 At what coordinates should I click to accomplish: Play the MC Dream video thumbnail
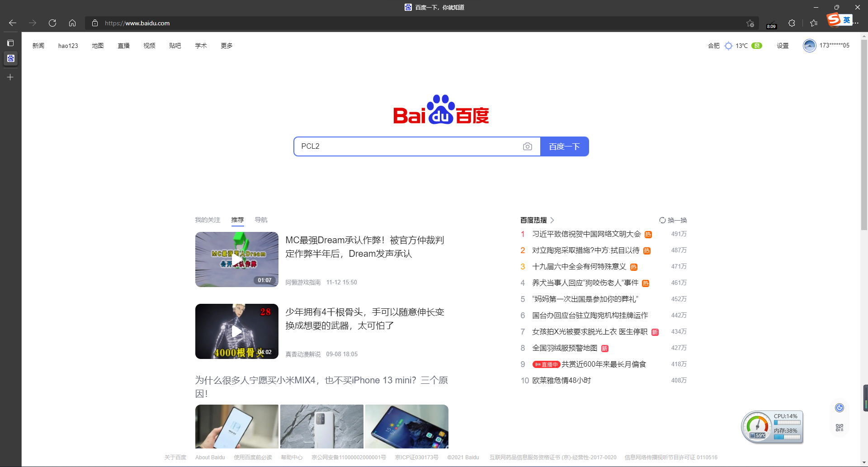237,259
